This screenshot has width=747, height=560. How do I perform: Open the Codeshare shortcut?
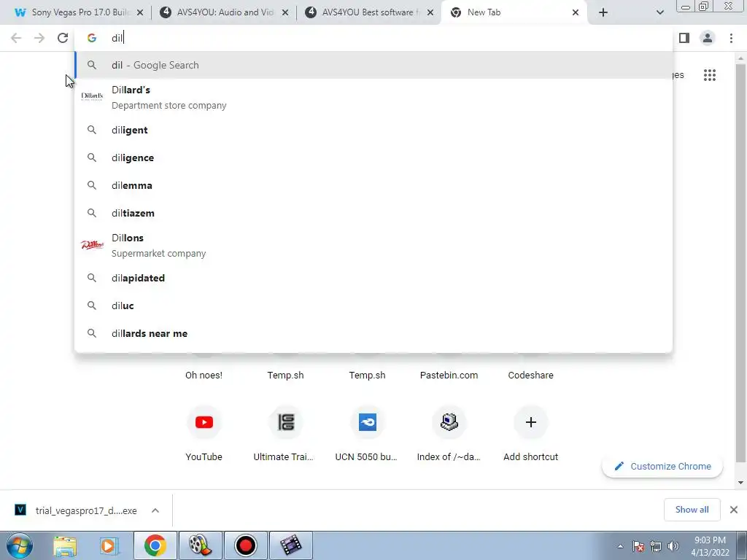coord(531,375)
